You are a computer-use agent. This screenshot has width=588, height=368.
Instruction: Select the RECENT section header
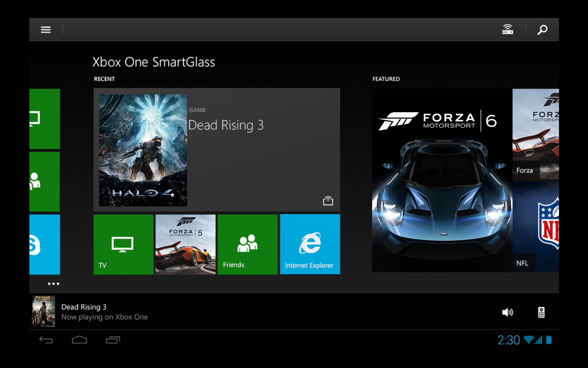coord(104,79)
